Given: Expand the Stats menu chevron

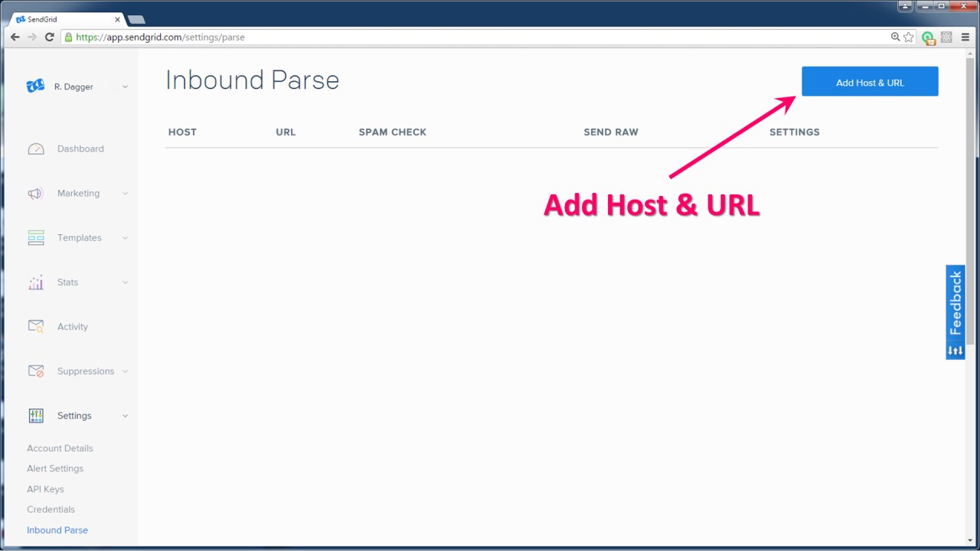Looking at the screenshot, I should tap(125, 282).
